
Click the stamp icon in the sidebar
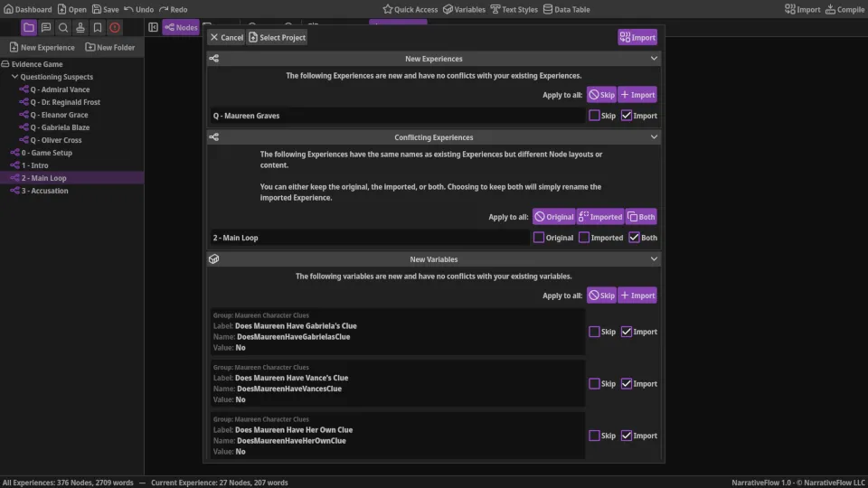click(80, 27)
